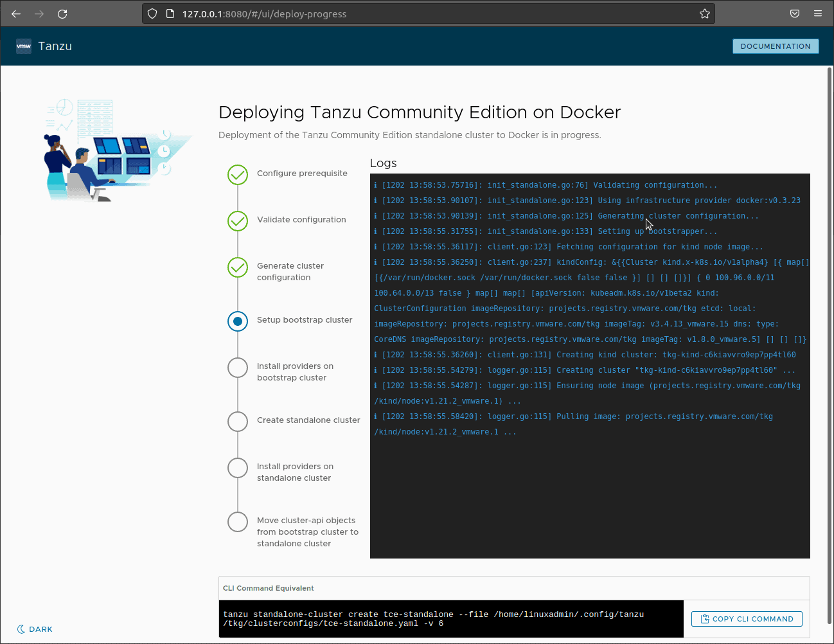
Task: Click the Copy CLI Command button
Action: click(x=747, y=619)
